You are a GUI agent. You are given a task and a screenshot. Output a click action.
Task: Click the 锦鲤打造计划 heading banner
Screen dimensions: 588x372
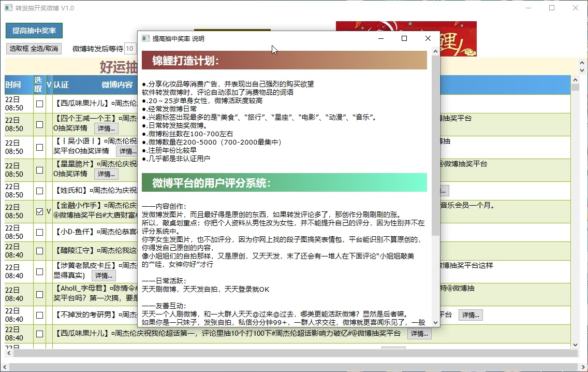pyautogui.click(x=284, y=61)
